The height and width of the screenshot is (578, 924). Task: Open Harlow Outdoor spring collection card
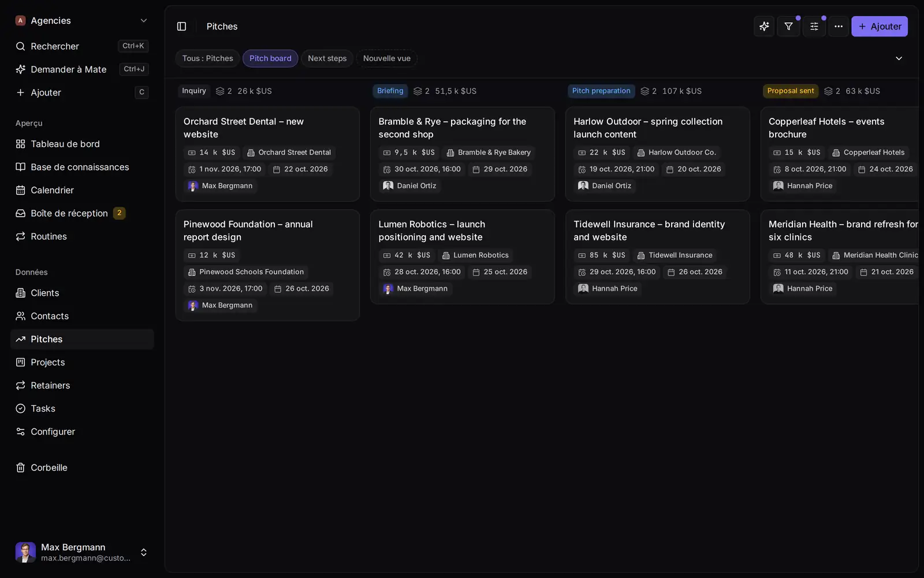[657, 154]
